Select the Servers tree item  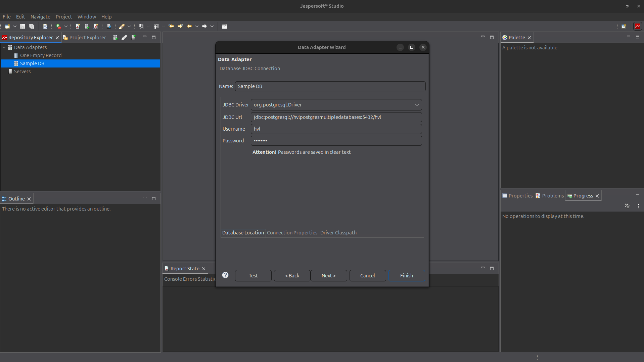pos(22,72)
